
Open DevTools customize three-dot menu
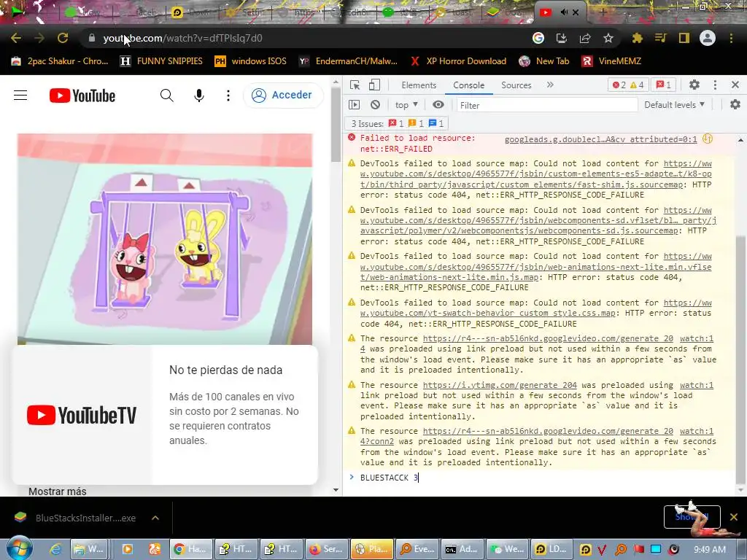[715, 85]
